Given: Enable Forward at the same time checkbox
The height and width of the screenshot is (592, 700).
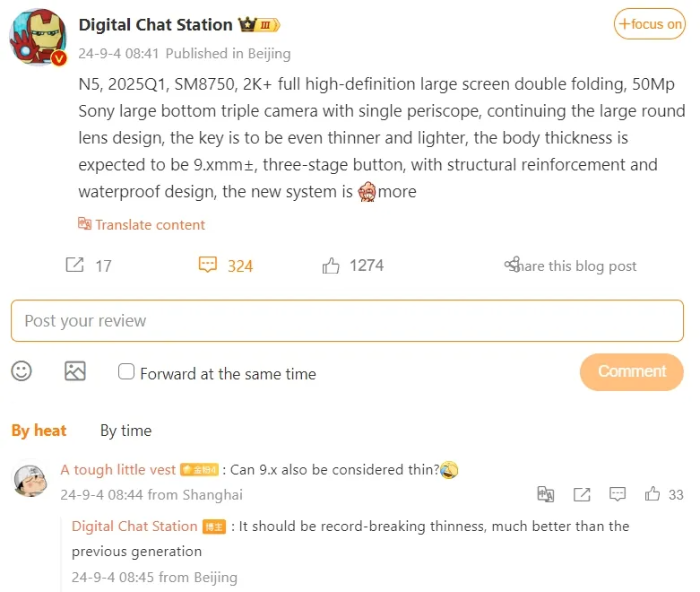Looking at the screenshot, I should (126, 371).
